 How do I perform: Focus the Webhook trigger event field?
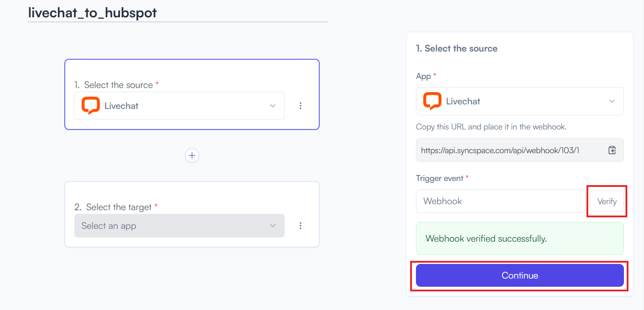pos(501,201)
